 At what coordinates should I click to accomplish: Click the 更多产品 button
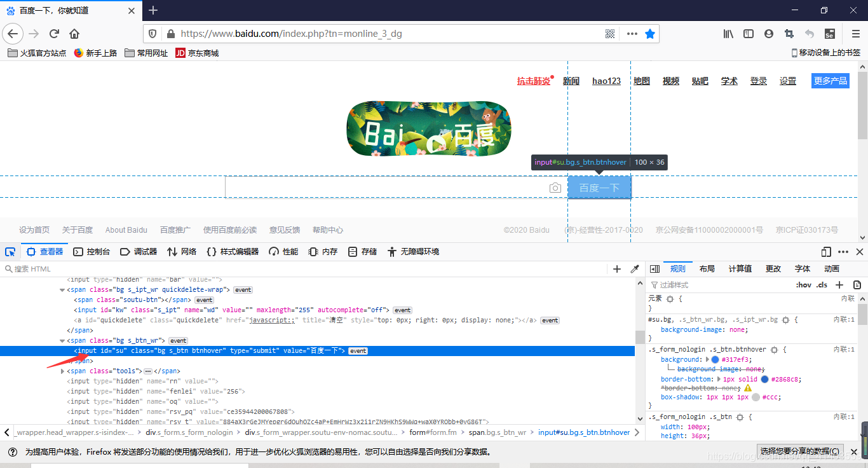[x=831, y=81]
